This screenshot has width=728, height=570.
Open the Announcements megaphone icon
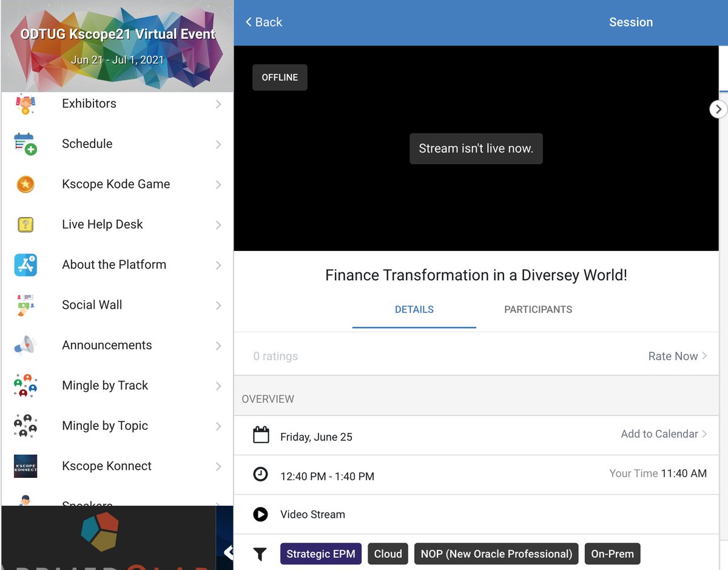25,346
